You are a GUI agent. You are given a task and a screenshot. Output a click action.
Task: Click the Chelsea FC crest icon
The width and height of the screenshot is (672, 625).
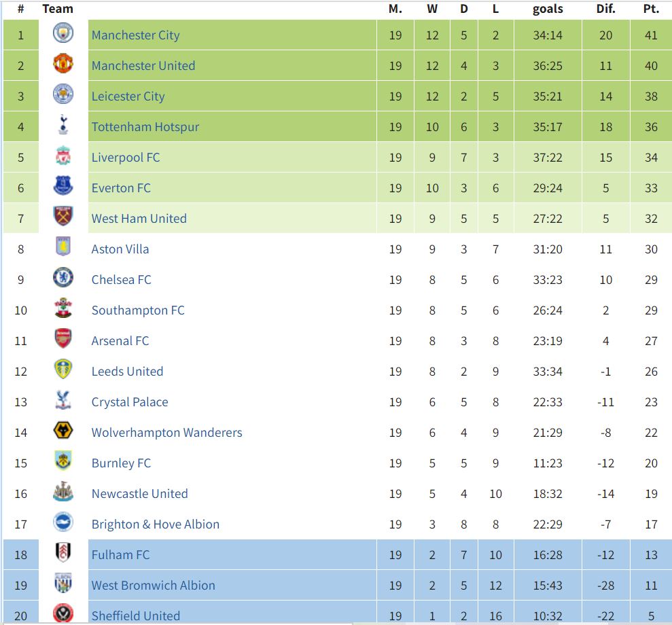pos(63,277)
